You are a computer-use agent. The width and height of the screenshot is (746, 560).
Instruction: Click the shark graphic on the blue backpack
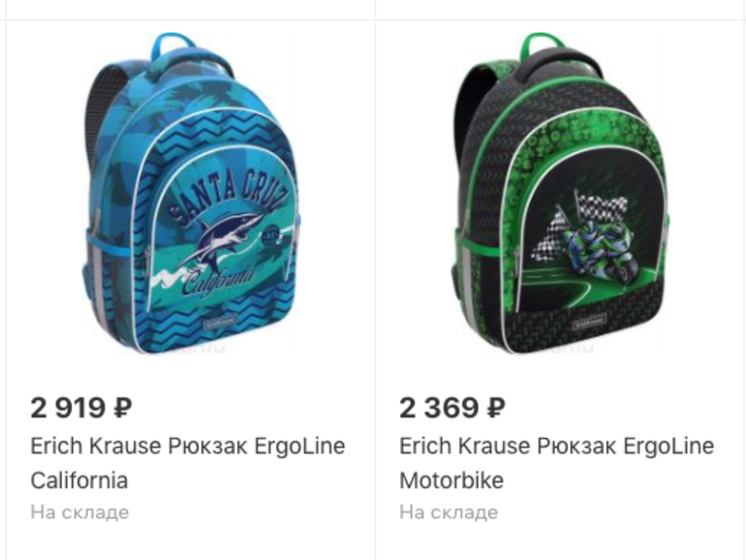224,238
